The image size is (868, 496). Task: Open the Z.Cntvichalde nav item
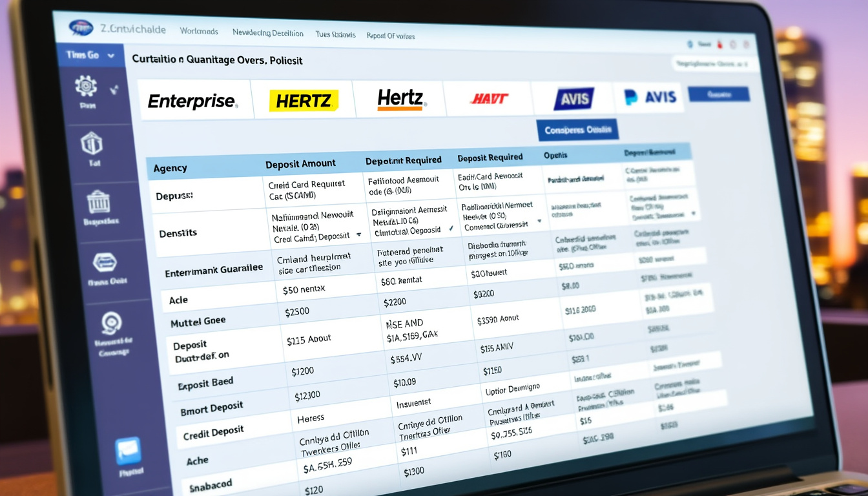(133, 30)
